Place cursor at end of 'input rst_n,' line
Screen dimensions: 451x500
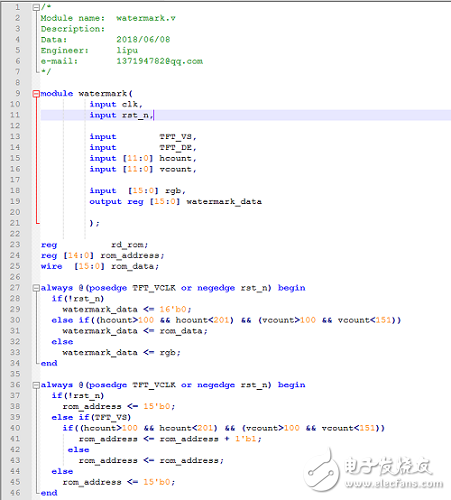tap(153, 115)
